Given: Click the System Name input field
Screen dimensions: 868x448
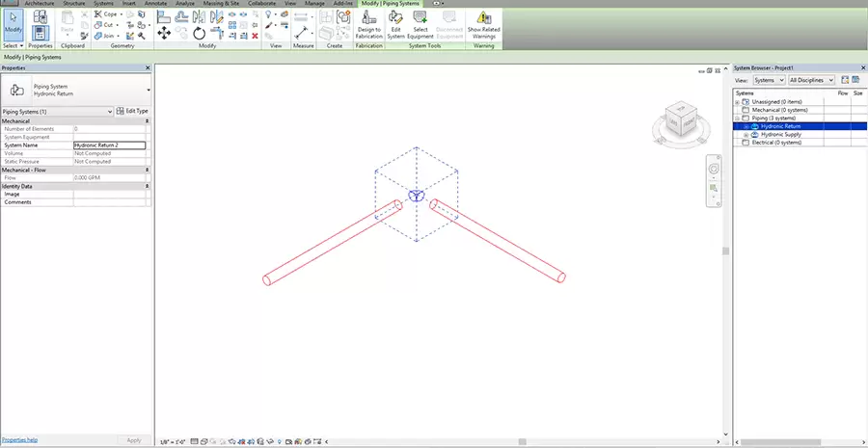Looking at the screenshot, I should tap(110, 145).
